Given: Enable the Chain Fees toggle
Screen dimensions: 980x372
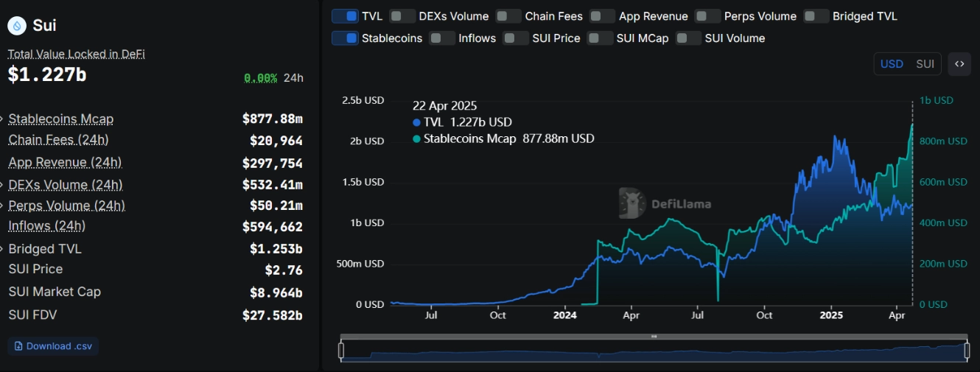Looking at the screenshot, I should (508, 16).
